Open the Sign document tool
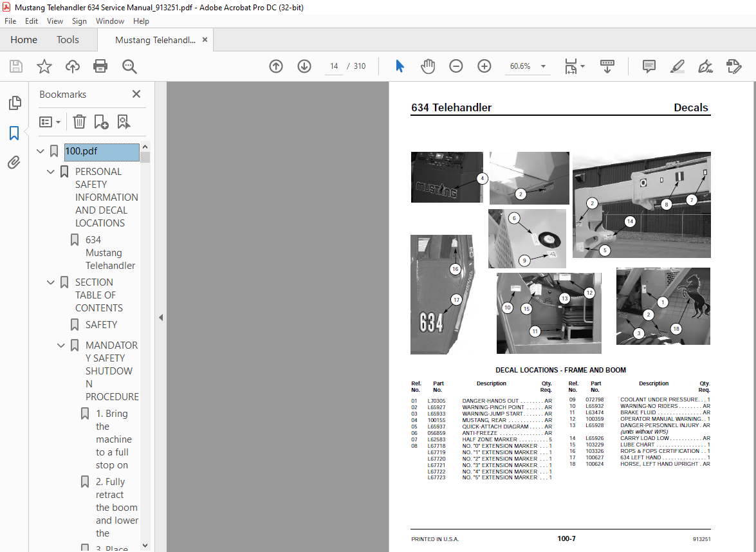The height and width of the screenshot is (552, 756). (x=705, y=66)
